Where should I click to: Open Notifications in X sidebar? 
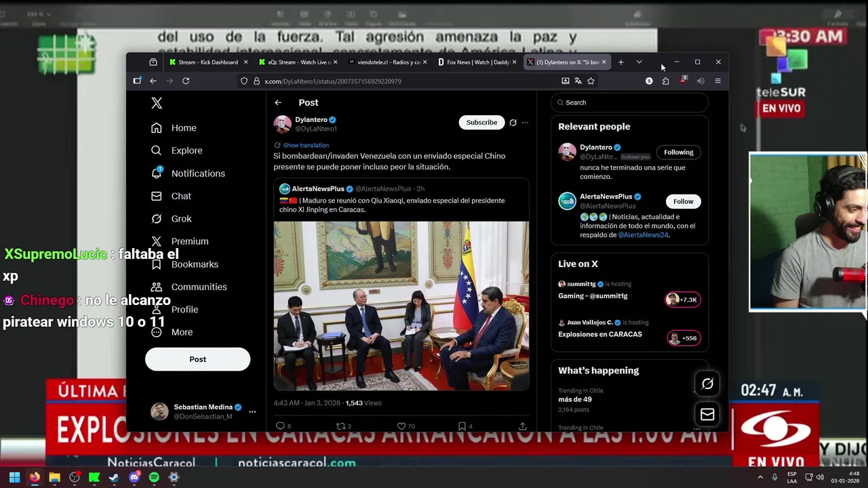[188, 174]
